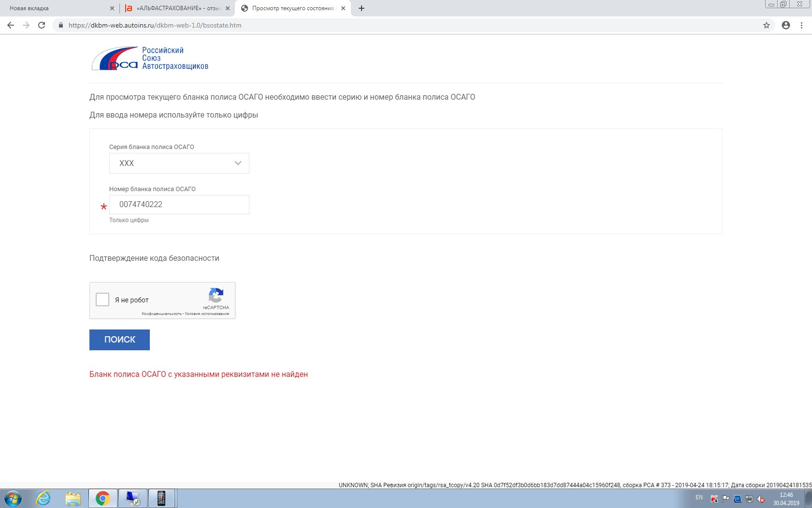Image resolution: width=812 pixels, height=508 pixels.
Task: Click Show Desktop strip in taskbar
Action: click(x=809, y=498)
